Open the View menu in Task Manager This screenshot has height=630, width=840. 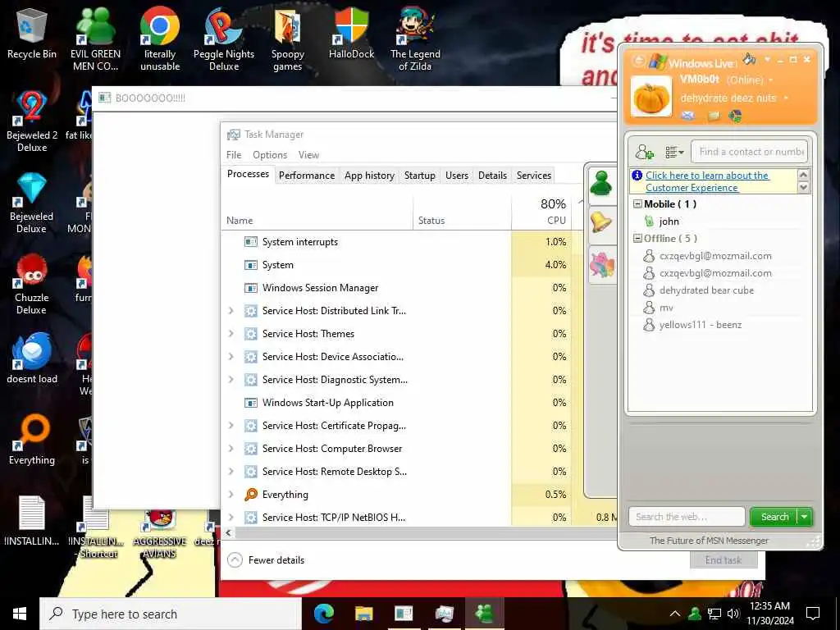click(x=308, y=155)
